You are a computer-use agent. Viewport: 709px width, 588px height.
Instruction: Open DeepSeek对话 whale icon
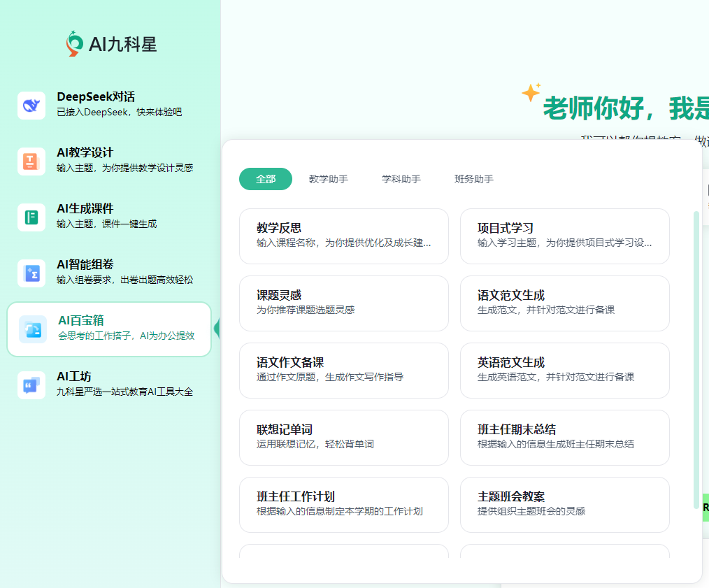pos(31,106)
